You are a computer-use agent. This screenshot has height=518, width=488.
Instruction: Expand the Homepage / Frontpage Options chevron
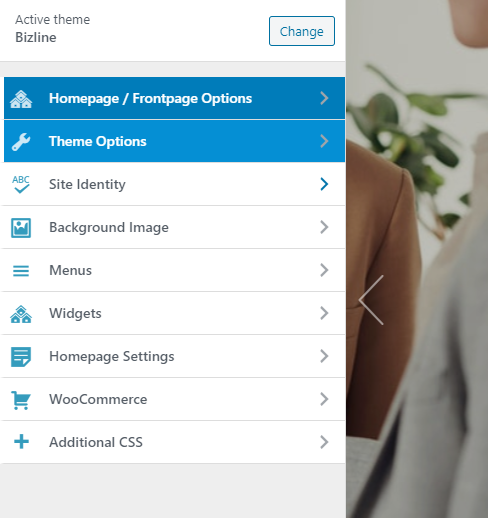[x=324, y=98]
